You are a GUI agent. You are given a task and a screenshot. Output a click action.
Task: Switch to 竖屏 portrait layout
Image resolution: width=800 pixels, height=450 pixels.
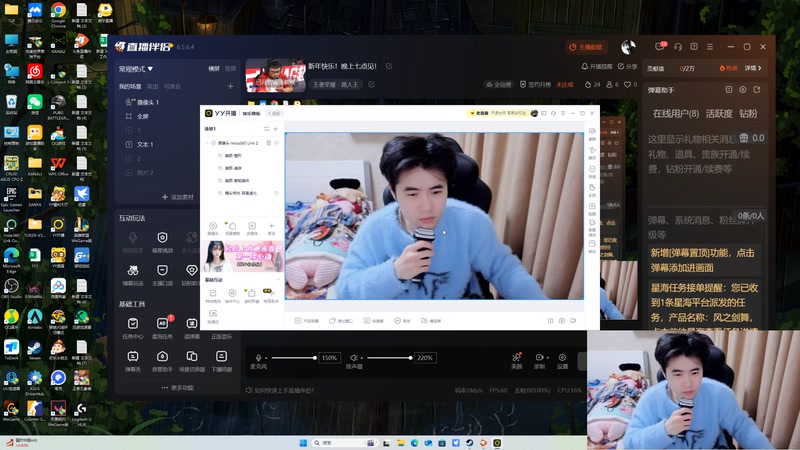[231, 68]
